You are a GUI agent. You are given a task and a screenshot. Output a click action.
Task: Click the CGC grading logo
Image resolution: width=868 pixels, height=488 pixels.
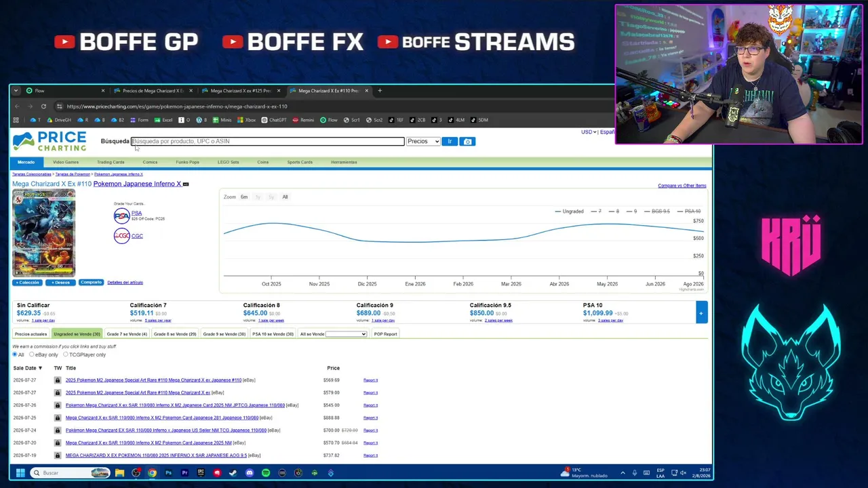pos(121,236)
